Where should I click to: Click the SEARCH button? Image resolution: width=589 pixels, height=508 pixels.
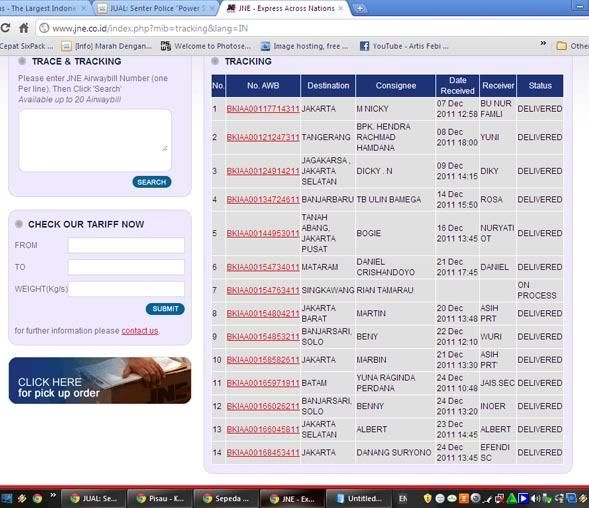pos(152,182)
